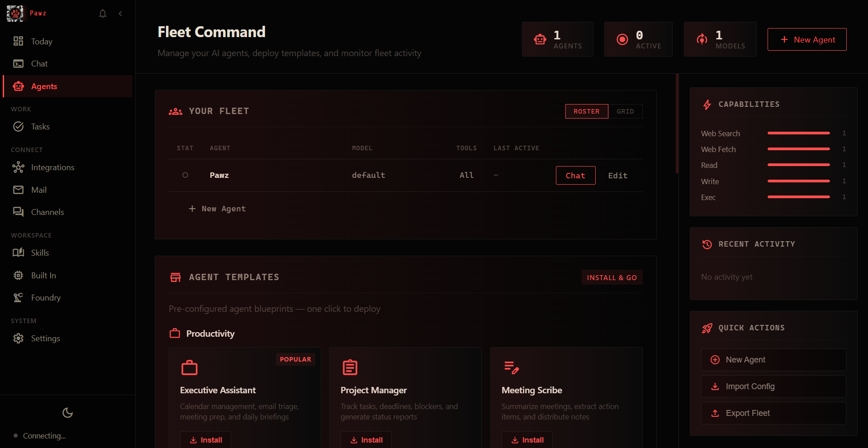Toggle dark mode with the moon icon
This screenshot has height=448, width=868.
67,413
